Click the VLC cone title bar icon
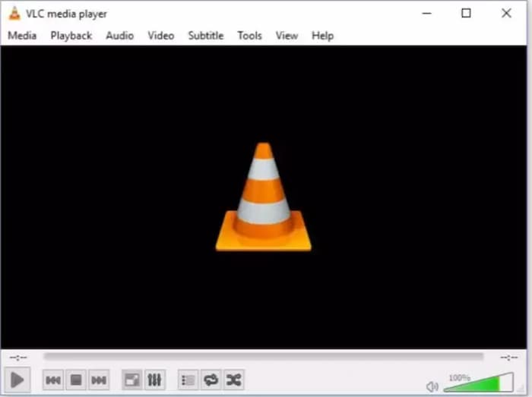The height and width of the screenshot is (397, 532). click(x=14, y=14)
